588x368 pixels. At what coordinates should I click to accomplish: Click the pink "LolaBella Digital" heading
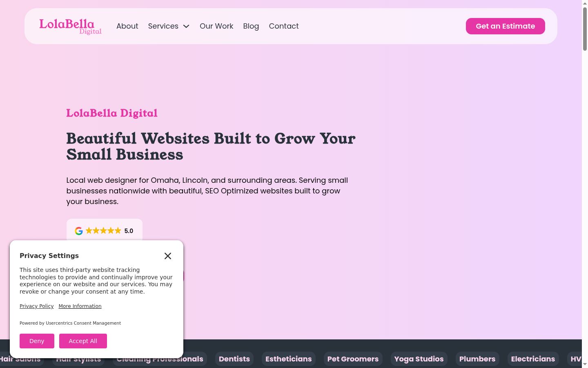click(x=112, y=113)
